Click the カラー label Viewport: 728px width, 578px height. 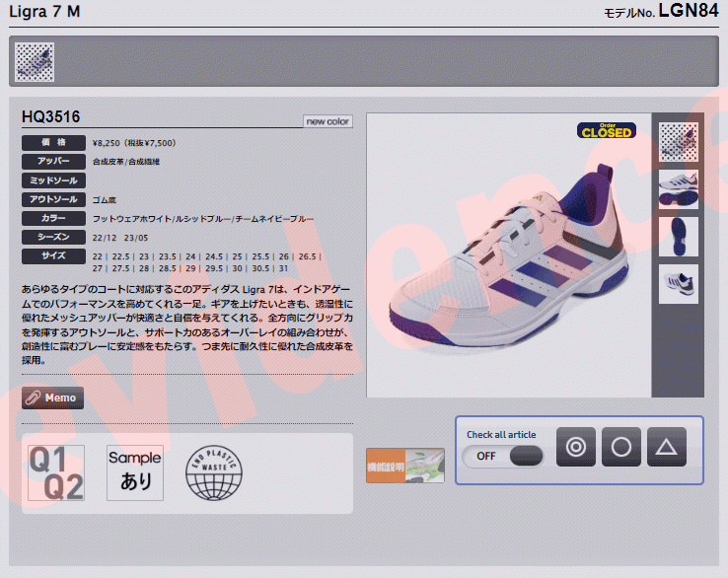(53, 218)
